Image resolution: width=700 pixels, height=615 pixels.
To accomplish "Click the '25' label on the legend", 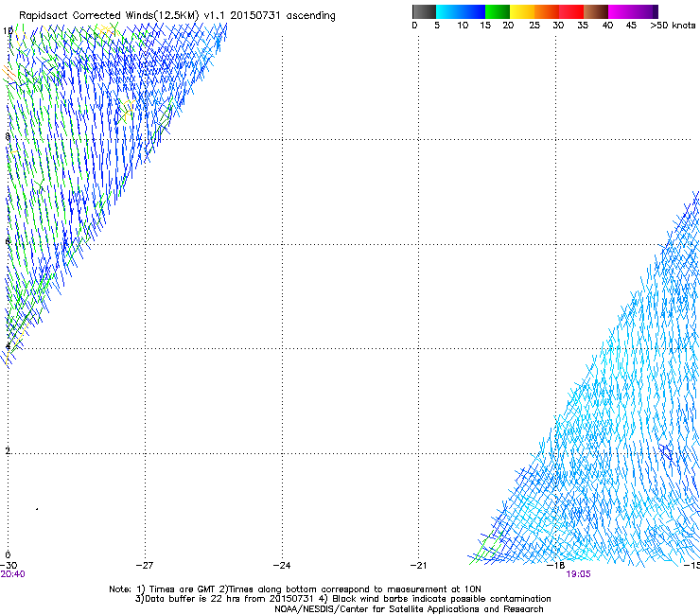I will coord(534,26).
